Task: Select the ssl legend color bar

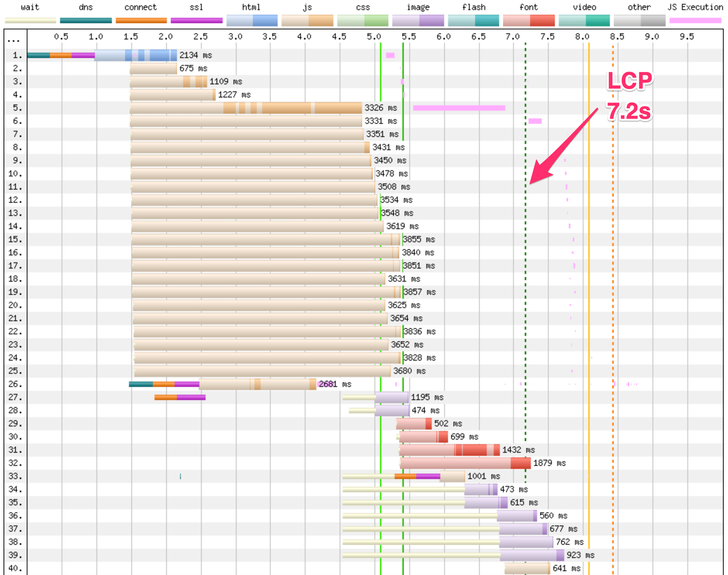Action: click(x=196, y=21)
